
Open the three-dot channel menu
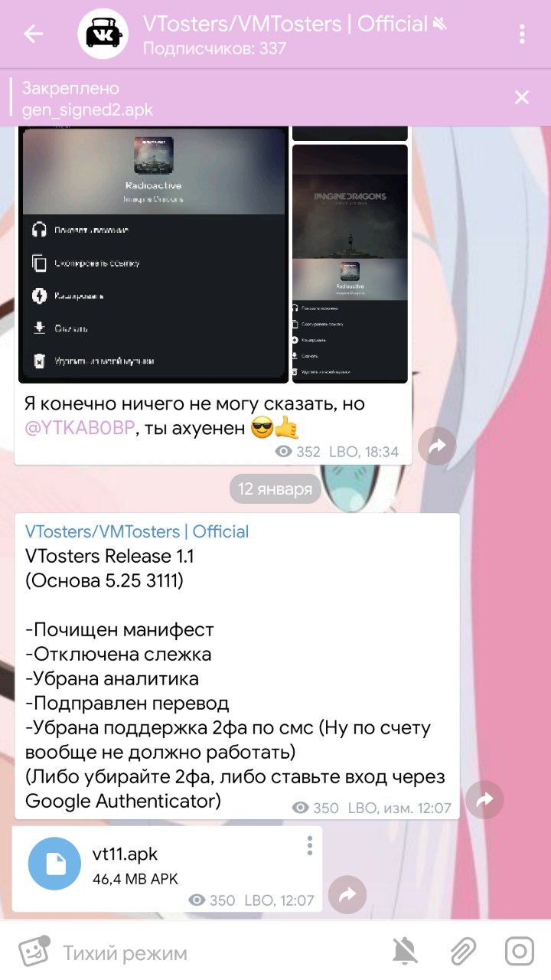[x=522, y=34]
